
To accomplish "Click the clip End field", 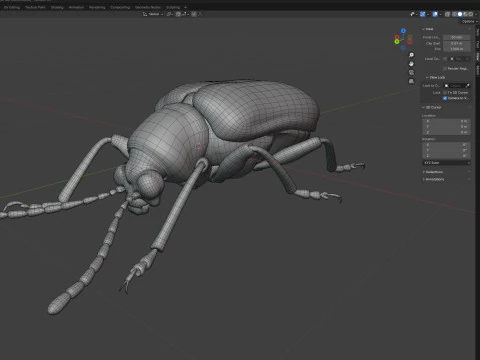I will point(457,49).
